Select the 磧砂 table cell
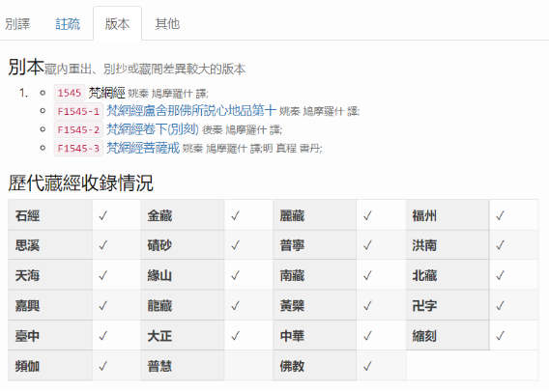Viewport: 549px width, 392px height. [x=183, y=245]
